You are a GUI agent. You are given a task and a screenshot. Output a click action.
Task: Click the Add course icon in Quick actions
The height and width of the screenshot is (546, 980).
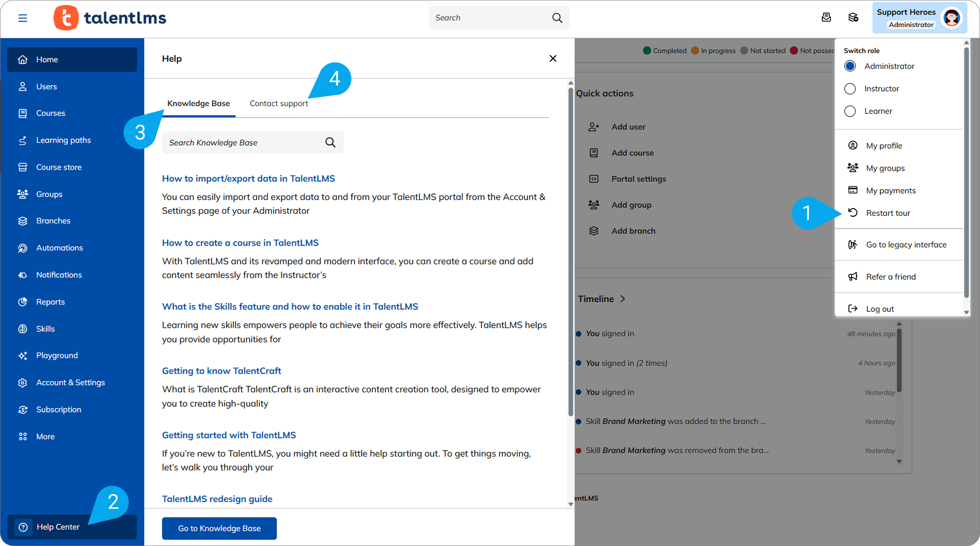click(x=594, y=153)
